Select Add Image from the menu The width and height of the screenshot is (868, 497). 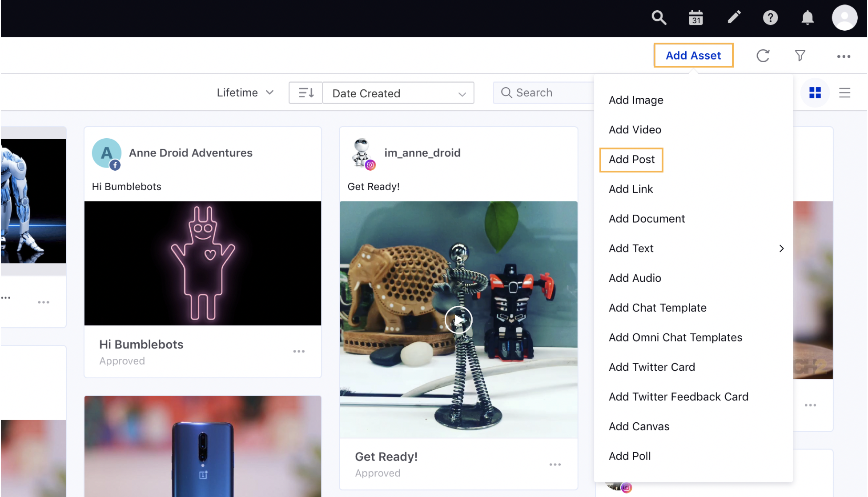point(693,100)
